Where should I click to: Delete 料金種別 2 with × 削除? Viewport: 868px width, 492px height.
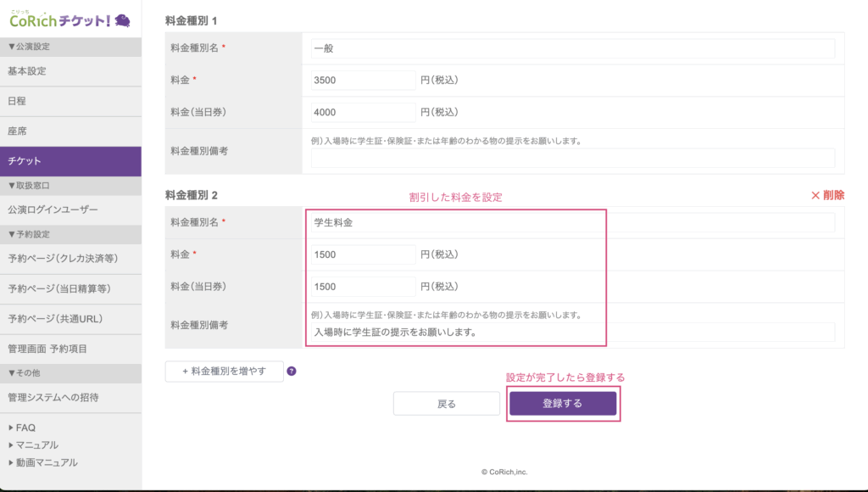coord(827,195)
